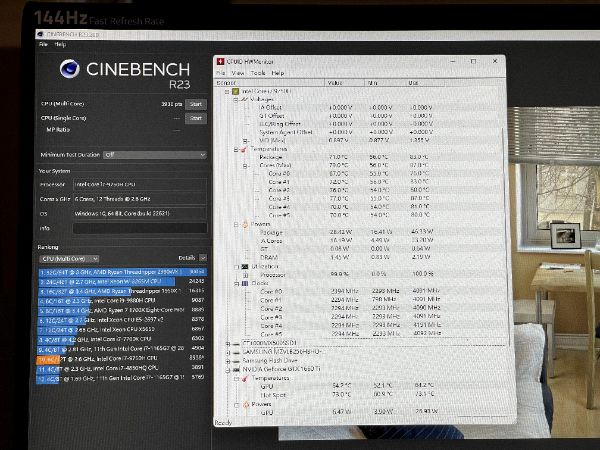Click the empty Info input field
600x450 pixels.
(140, 228)
